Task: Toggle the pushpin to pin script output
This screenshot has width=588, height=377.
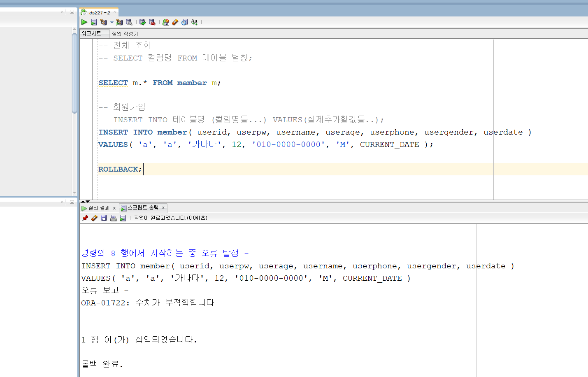Action: (85, 218)
